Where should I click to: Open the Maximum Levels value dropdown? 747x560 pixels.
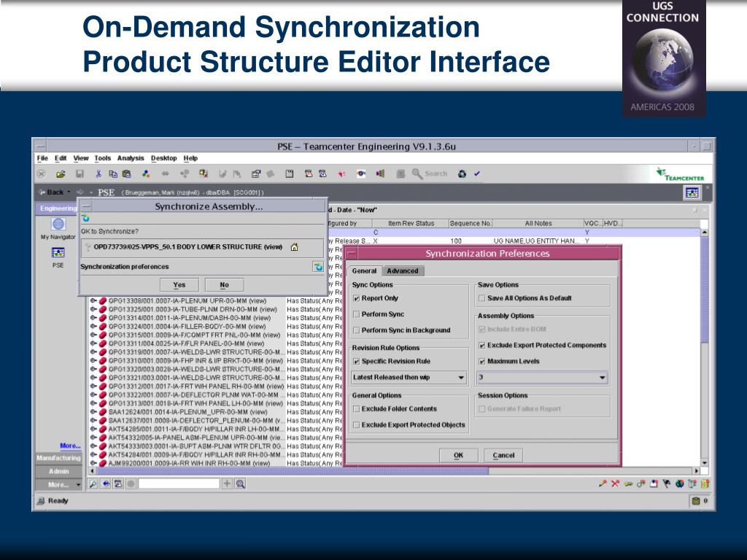[x=543, y=378]
